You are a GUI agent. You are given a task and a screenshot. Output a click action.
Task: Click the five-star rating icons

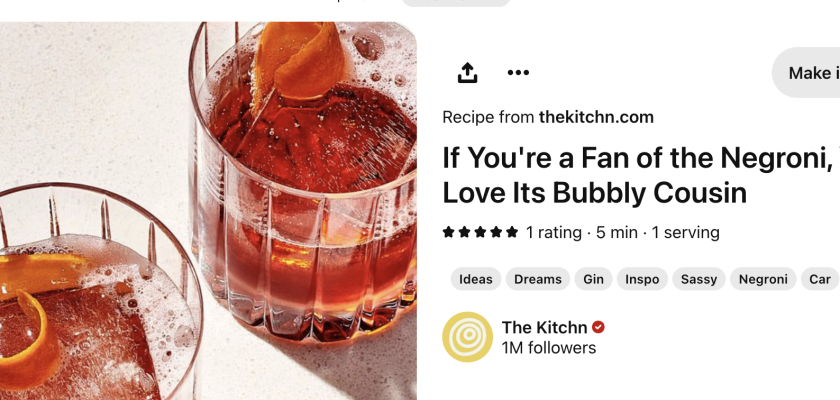pos(481,232)
